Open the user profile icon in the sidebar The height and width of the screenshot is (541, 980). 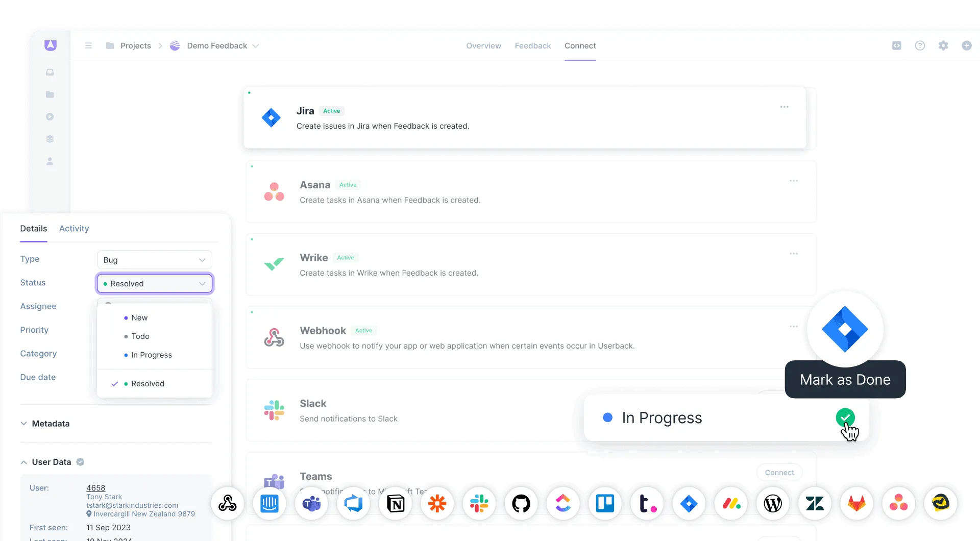pyautogui.click(x=50, y=161)
